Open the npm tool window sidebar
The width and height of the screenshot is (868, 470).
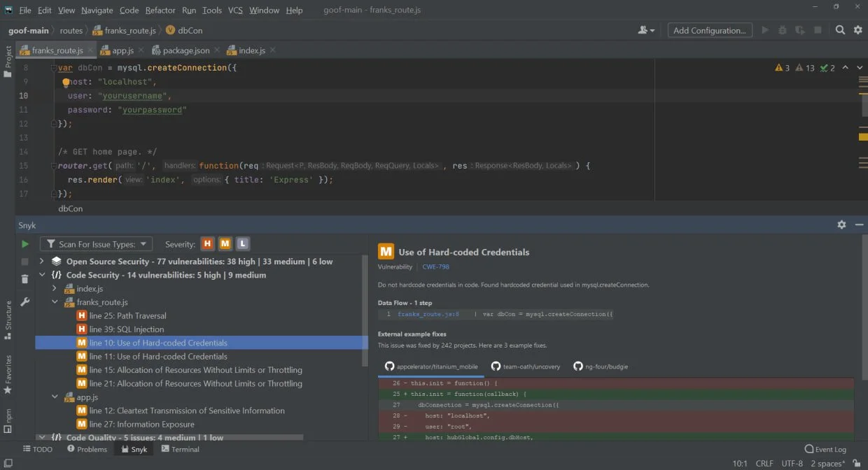8,420
